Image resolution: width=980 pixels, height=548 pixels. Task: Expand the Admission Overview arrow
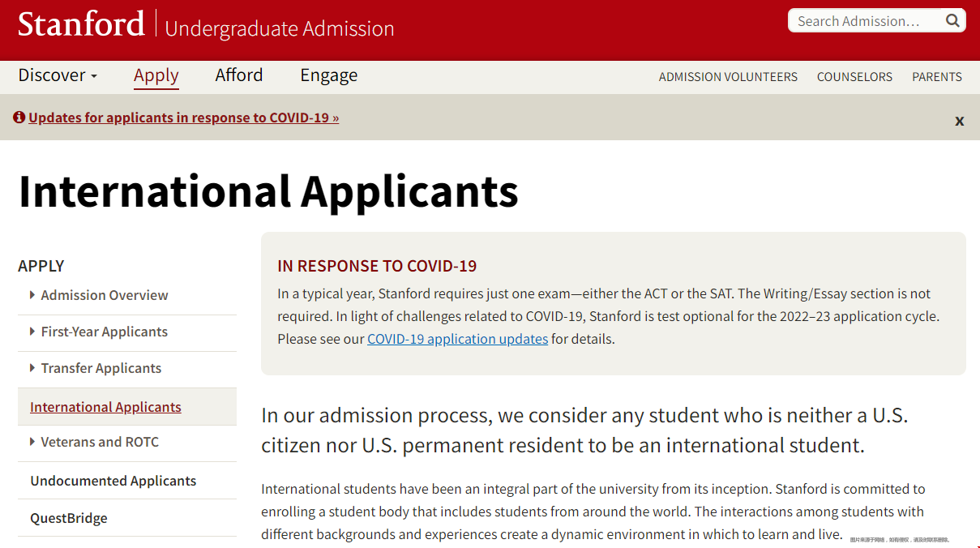(32, 295)
